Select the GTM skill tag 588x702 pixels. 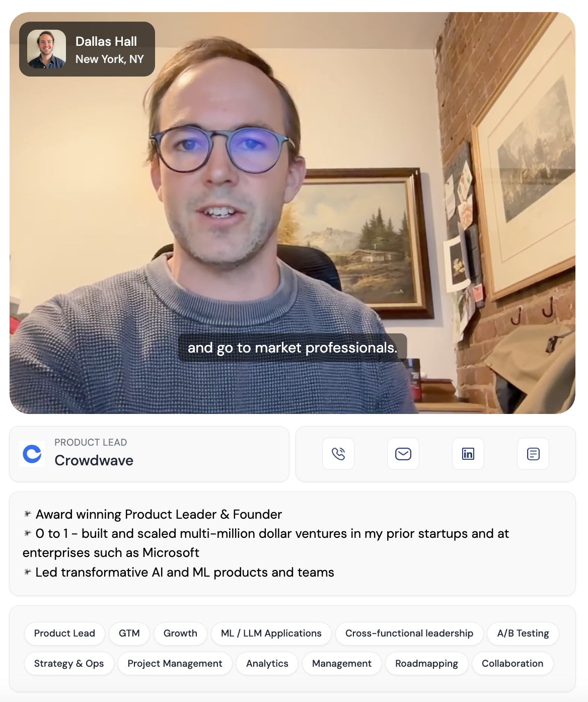[129, 634]
